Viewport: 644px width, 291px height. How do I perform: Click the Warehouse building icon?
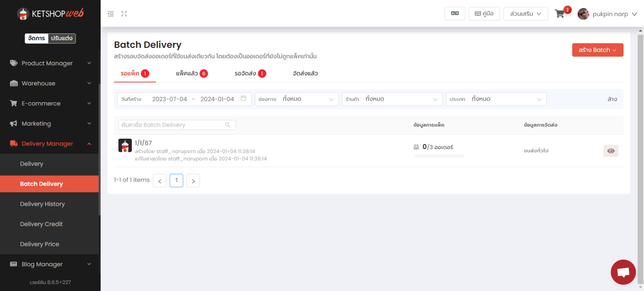click(x=14, y=83)
